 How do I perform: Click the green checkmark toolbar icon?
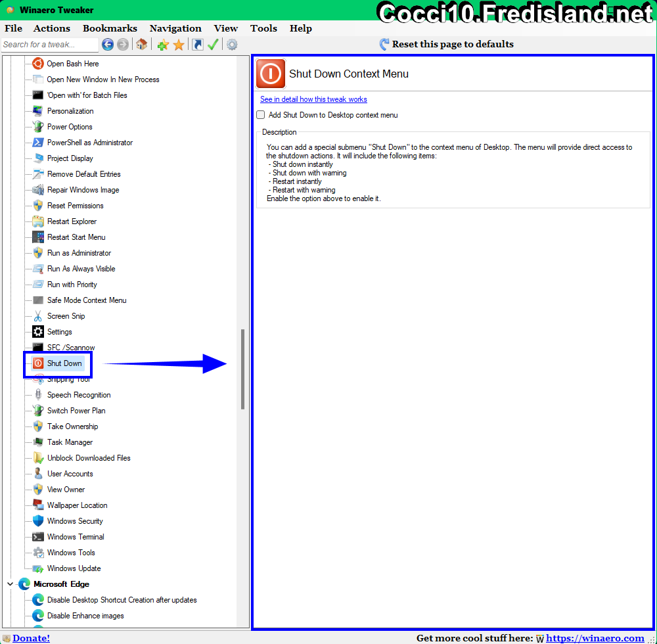(213, 45)
